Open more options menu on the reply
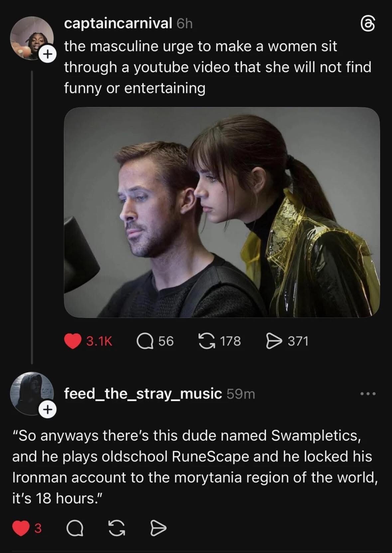Screen dimensions: 392x553 pos(368,394)
